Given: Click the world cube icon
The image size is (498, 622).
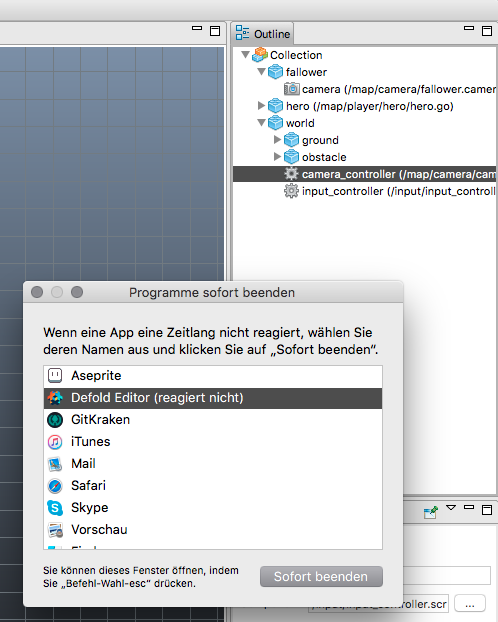Looking at the screenshot, I should 275,123.
